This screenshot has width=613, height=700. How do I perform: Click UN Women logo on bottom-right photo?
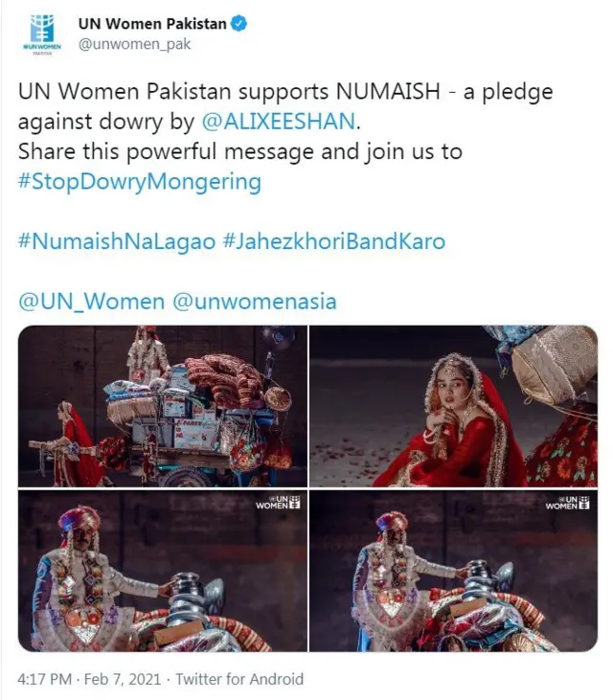point(567,502)
